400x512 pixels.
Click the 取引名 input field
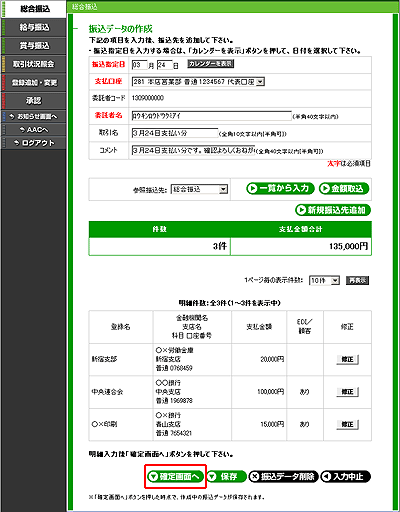point(175,133)
